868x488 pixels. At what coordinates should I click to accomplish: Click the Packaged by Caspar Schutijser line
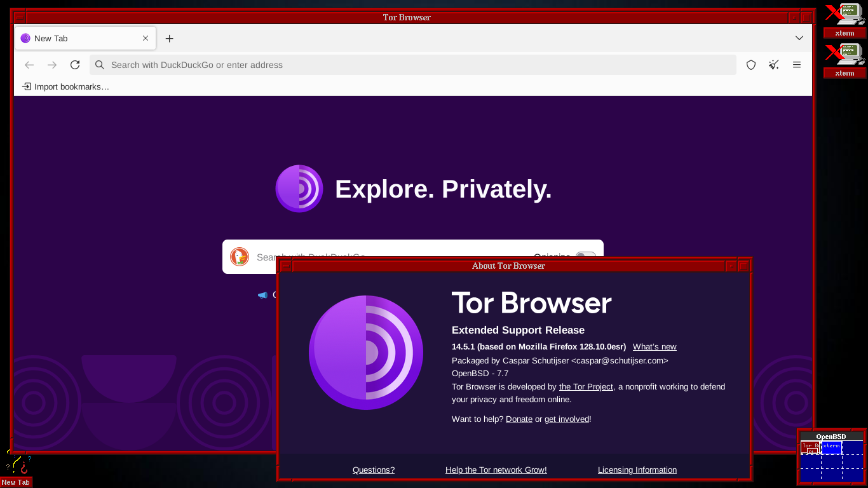pyautogui.click(x=560, y=360)
